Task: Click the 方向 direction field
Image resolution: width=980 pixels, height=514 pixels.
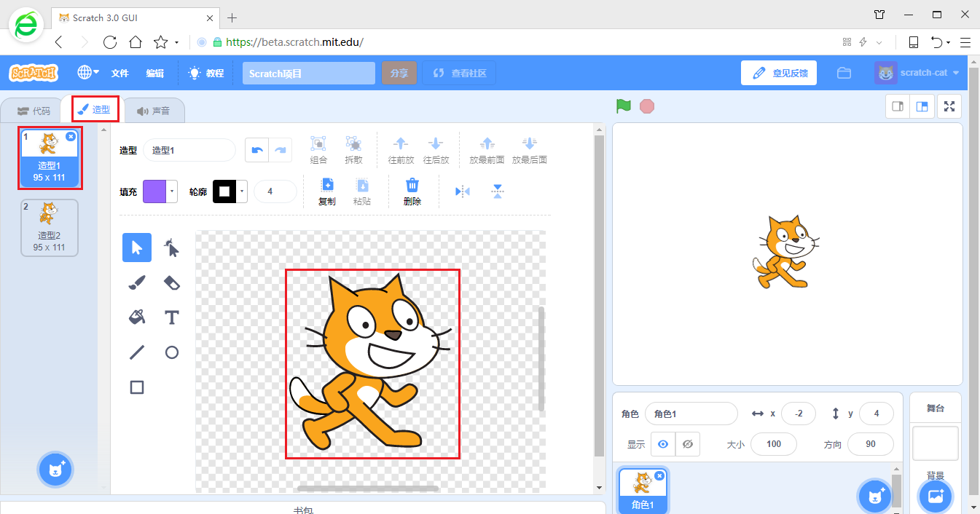Action: tap(871, 444)
